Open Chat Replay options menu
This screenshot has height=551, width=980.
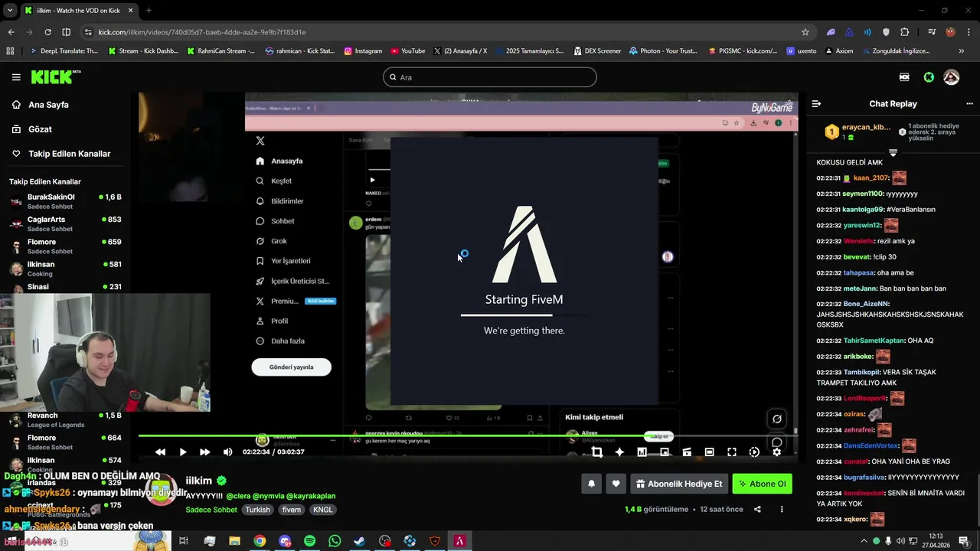coord(969,104)
